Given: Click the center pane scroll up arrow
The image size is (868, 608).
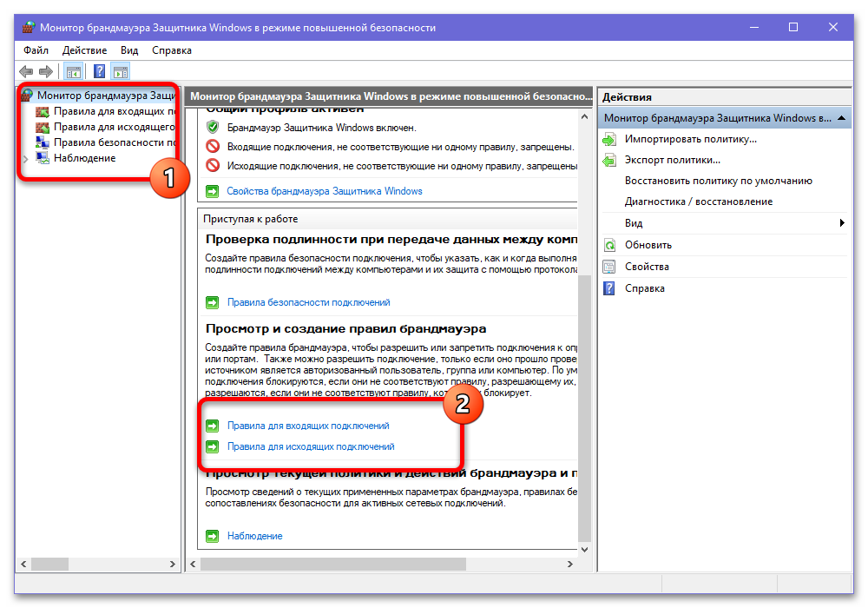Looking at the screenshot, I should [x=584, y=117].
